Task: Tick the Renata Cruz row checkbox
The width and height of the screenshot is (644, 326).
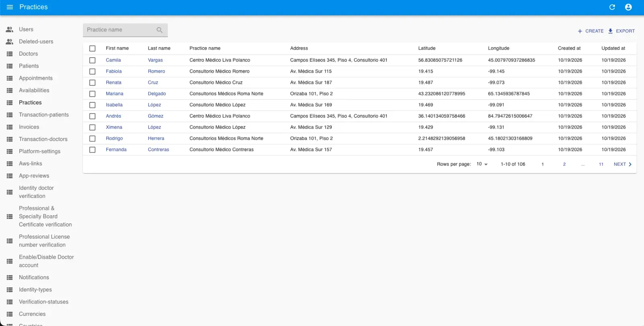Action: [92, 83]
